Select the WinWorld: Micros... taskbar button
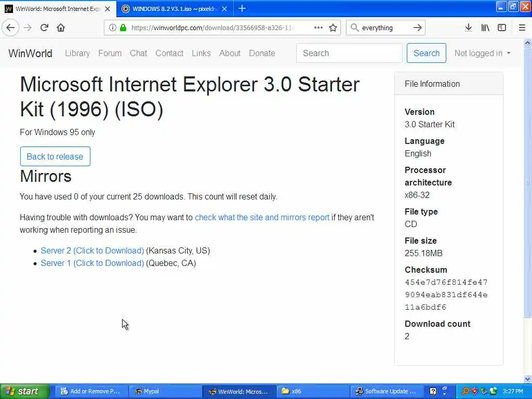The image size is (532, 399). click(x=240, y=391)
